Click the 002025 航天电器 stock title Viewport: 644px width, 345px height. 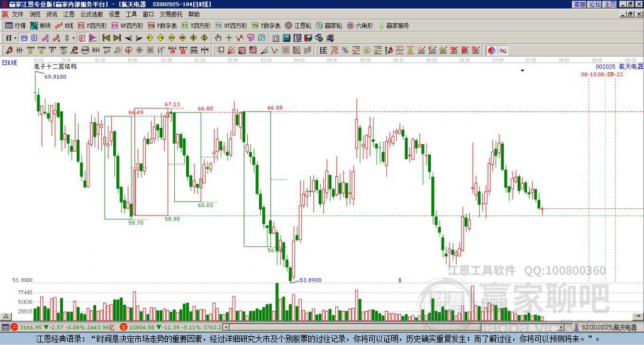(619, 66)
